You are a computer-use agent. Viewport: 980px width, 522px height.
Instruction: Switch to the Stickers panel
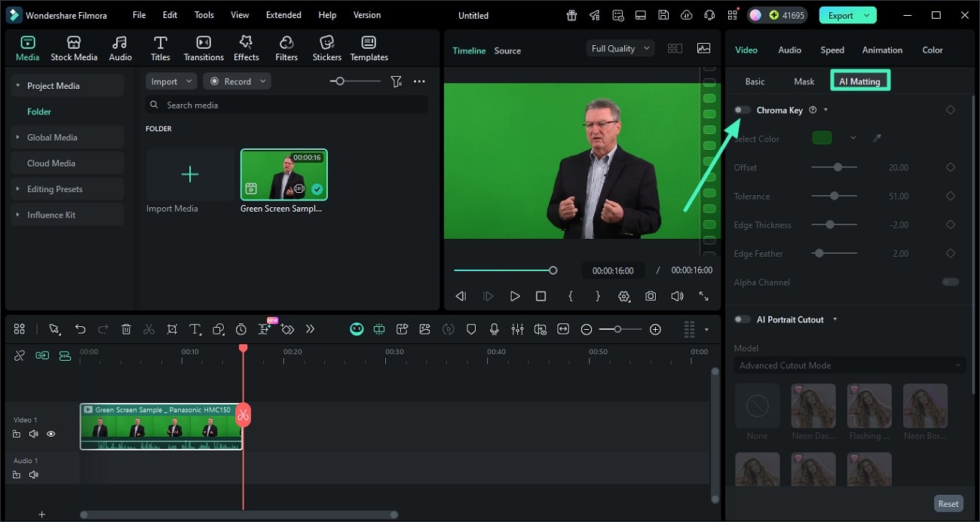(326, 47)
